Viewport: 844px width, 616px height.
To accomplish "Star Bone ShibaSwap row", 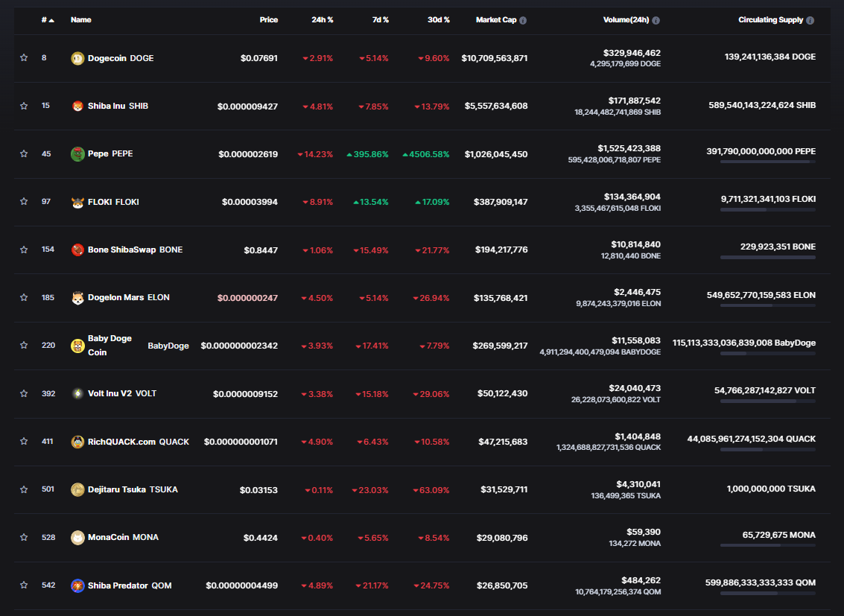I will point(24,250).
